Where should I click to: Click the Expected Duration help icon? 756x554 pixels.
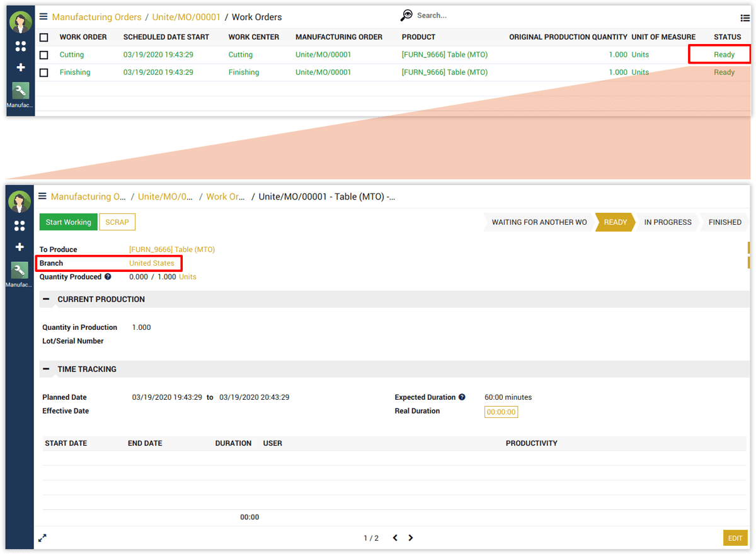click(x=462, y=397)
